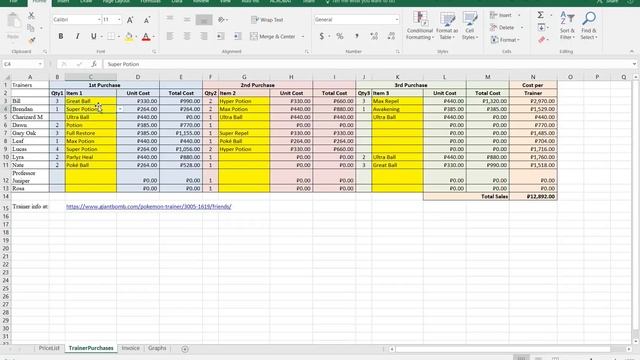Toggle Center horizontal alignment

187,36
